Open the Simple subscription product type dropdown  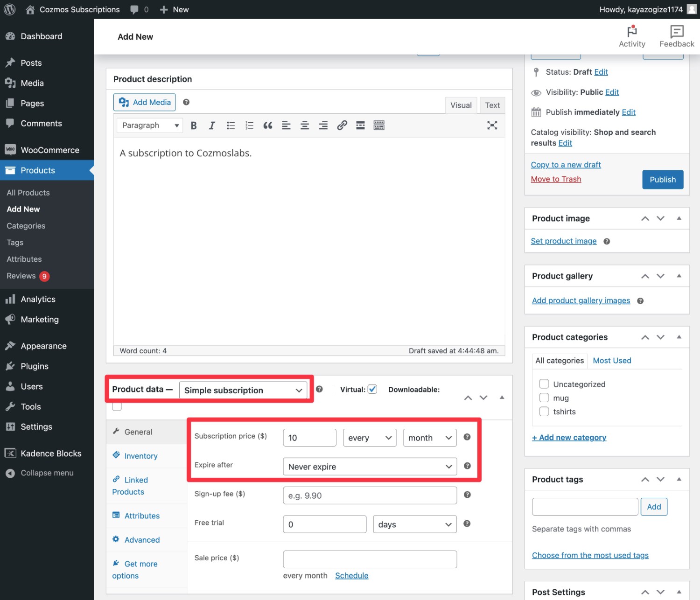pyautogui.click(x=243, y=390)
